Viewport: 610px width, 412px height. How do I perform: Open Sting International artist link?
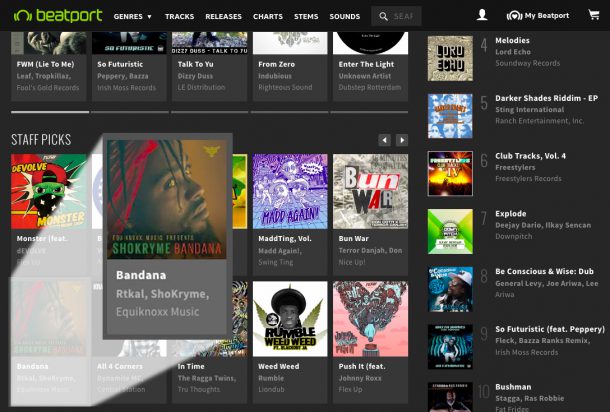pyautogui.click(x=529, y=110)
